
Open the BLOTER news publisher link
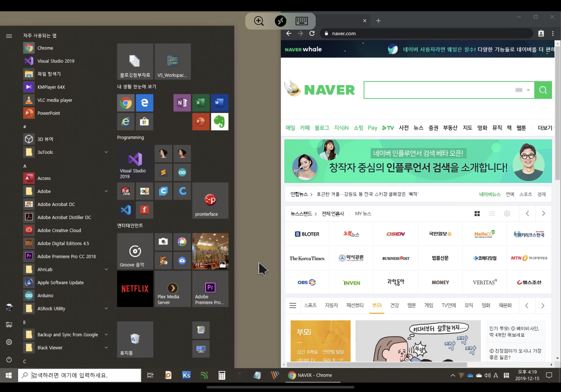[307, 234]
